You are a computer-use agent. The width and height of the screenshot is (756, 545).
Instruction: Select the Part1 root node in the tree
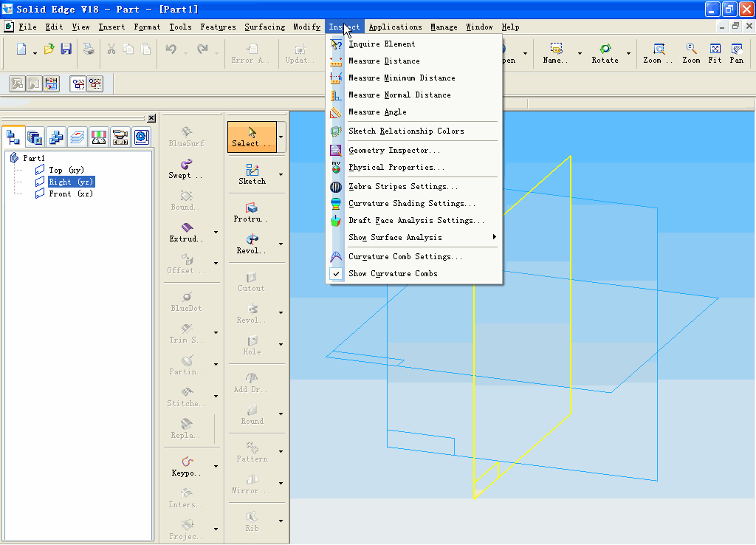point(34,158)
